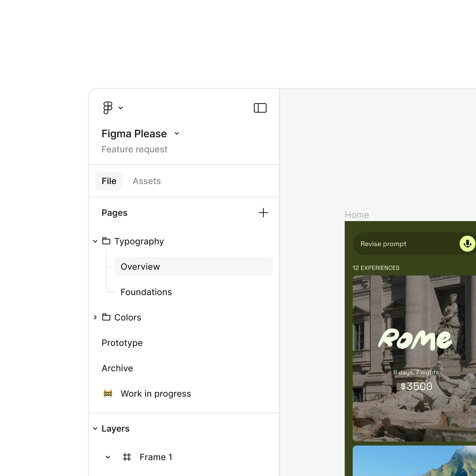
Task: Select the Frame 1 layer
Action: pos(156,457)
